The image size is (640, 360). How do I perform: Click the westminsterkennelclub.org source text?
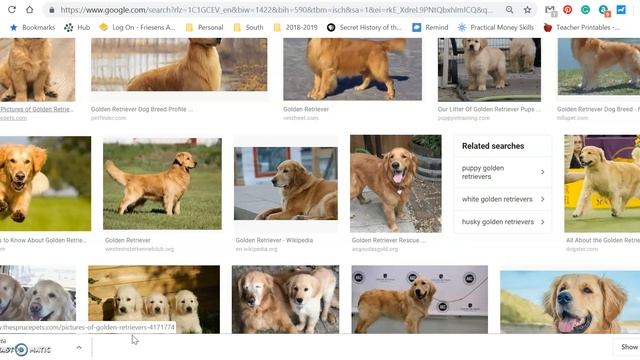pyautogui.click(x=139, y=249)
